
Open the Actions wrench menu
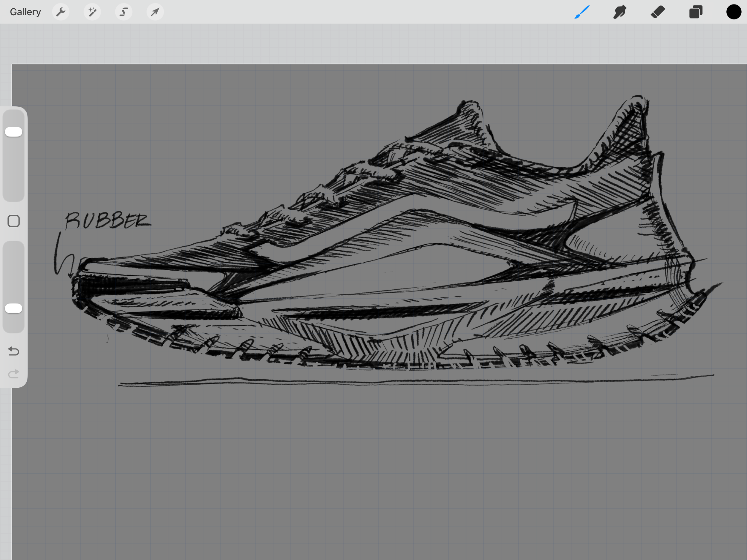tap(61, 12)
